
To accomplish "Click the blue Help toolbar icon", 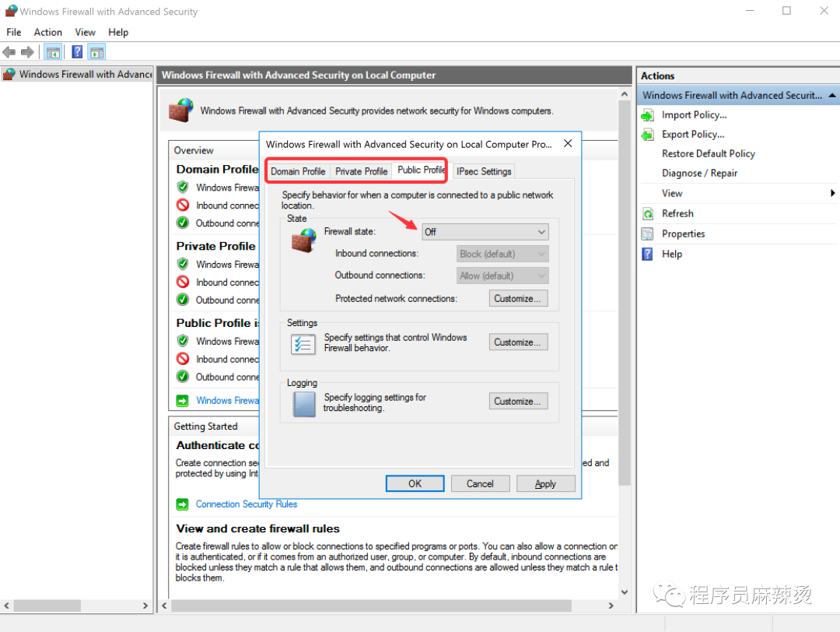I will click(77, 52).
